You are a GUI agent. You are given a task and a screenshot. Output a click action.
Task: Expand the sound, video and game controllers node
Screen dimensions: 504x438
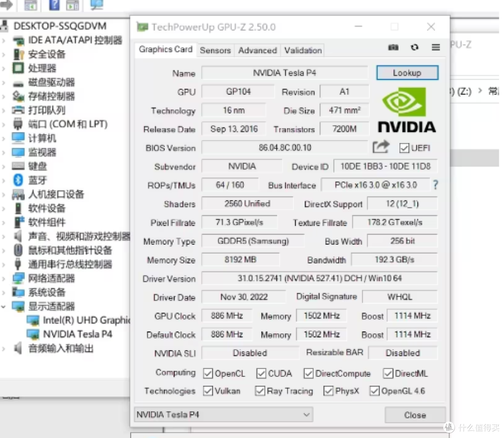4,236
